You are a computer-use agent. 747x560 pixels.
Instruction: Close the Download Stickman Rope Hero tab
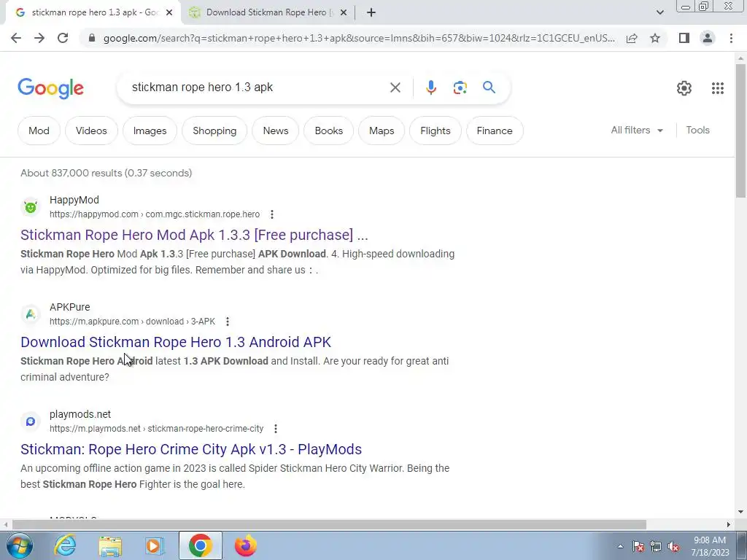coord(344,12)
